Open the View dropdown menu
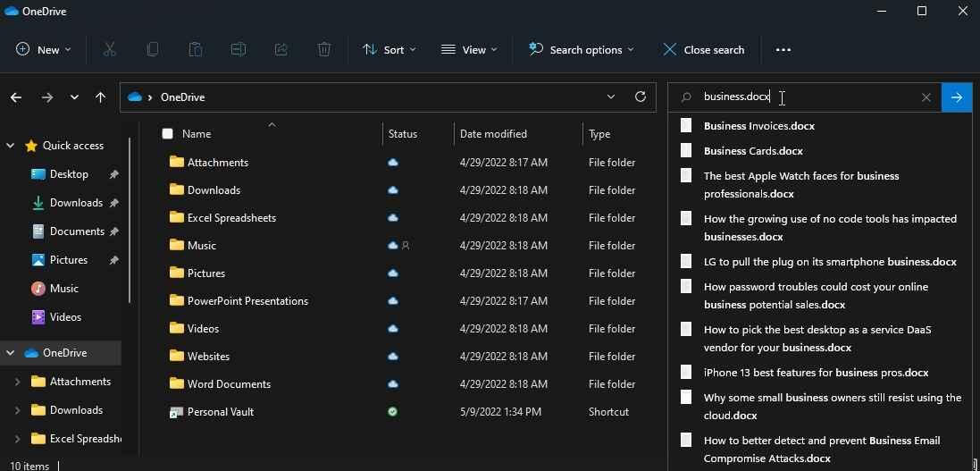The image size is (980, 471). pos(469,49)
